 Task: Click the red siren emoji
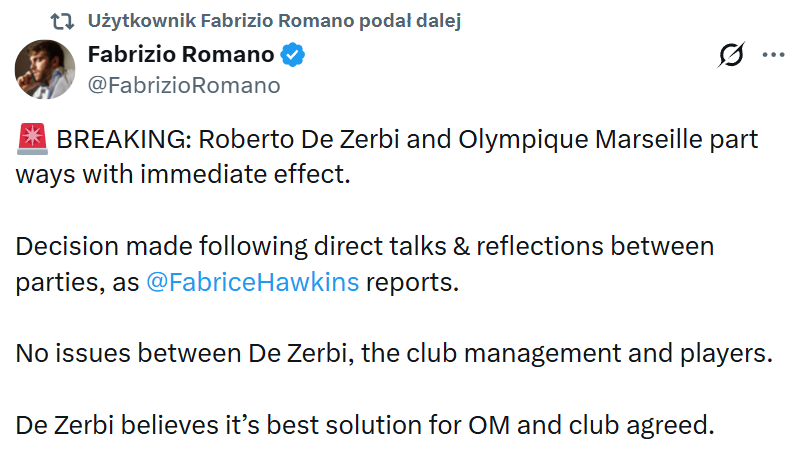(x=28, y=139)
